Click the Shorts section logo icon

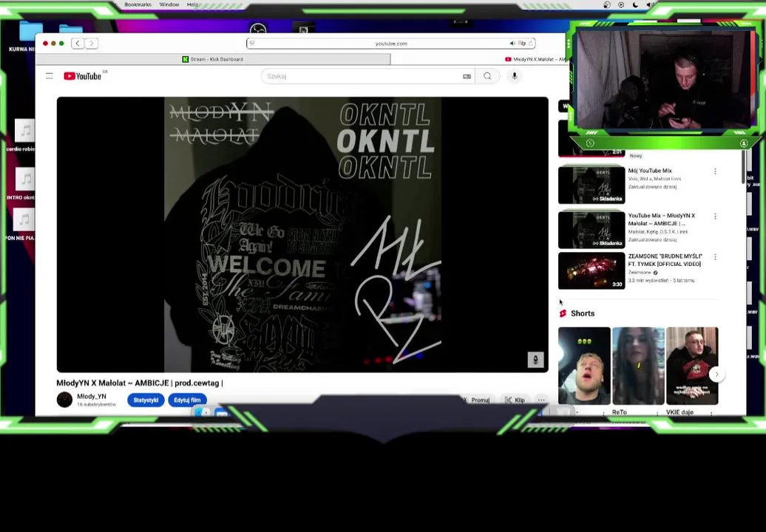[563, 313]
